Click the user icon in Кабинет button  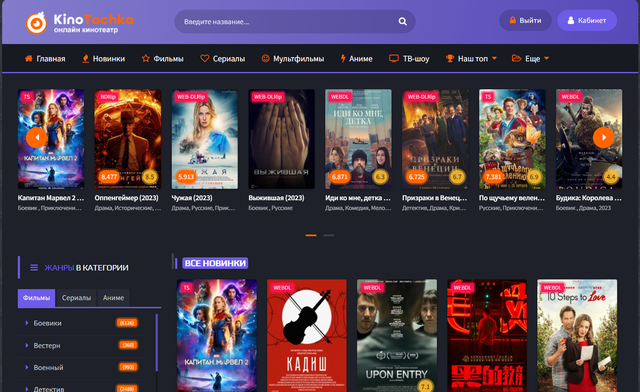[x=571, y=20]
